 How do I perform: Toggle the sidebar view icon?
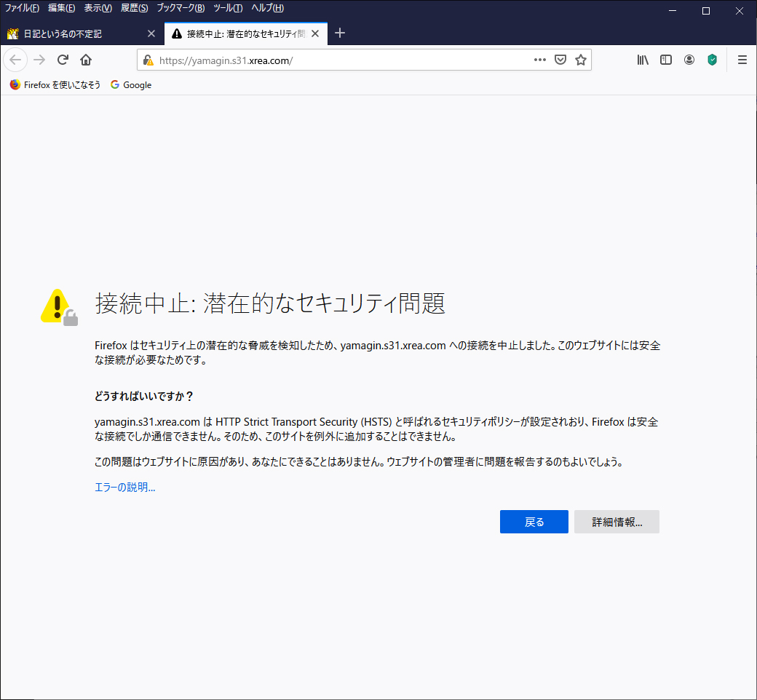point(666,60)
